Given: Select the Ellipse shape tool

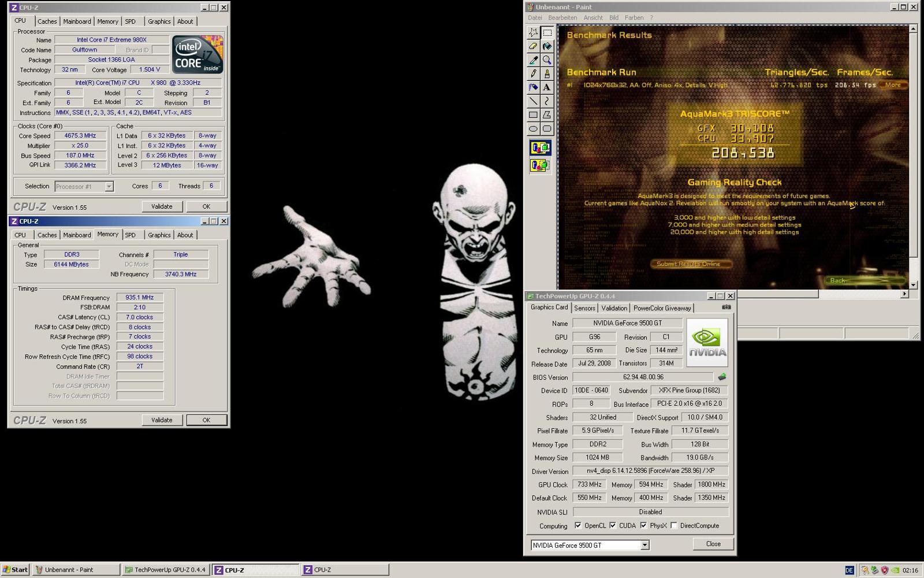Looking at the screenshot, I should [x=533, y=129].
